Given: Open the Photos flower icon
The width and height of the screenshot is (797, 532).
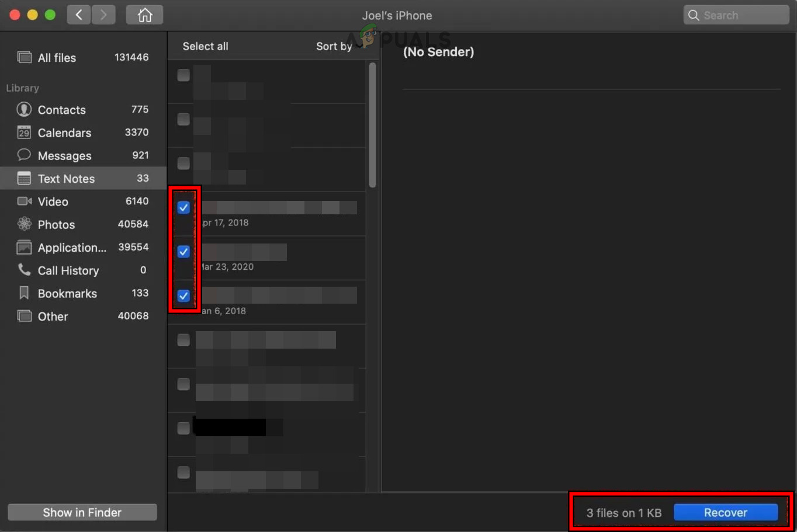Looking at the screenshot, I should [24, 224].
